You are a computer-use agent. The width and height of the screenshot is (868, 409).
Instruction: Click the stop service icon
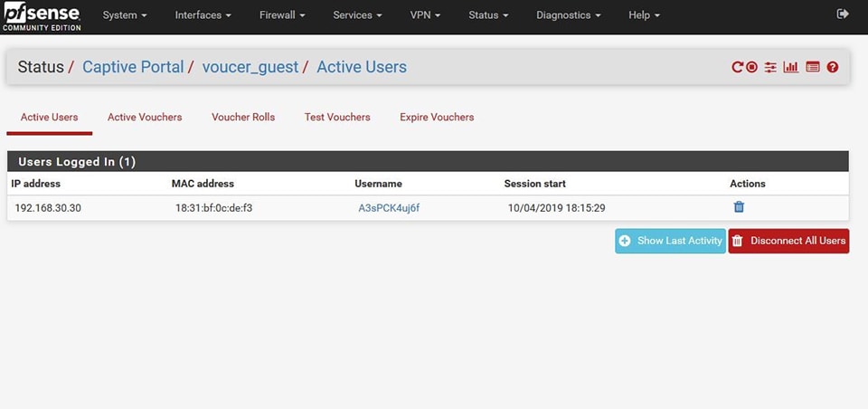751,67
